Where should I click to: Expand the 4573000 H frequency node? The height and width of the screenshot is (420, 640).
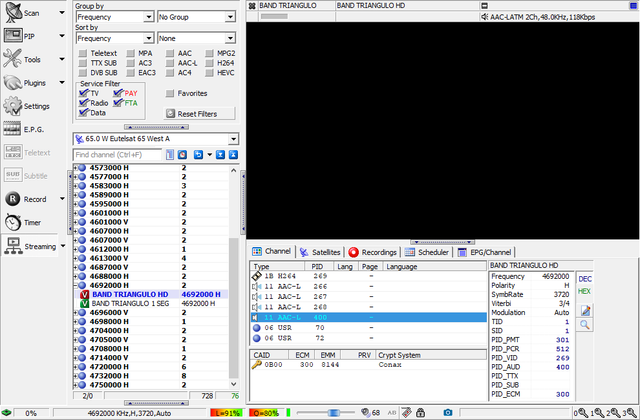click(x=76, y=168)
